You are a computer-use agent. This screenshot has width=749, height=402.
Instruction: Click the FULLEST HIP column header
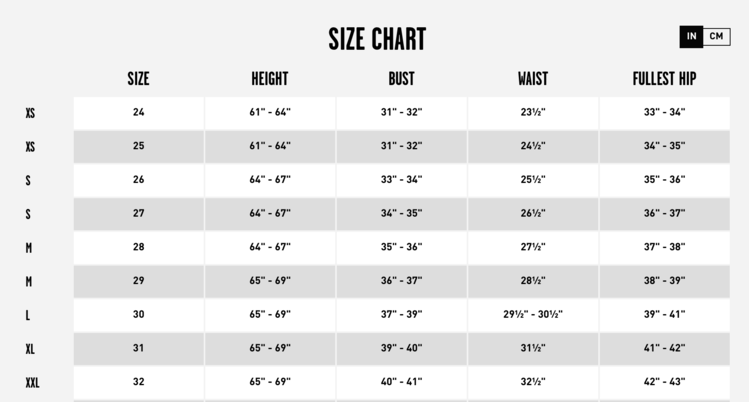tap(664, 78)
